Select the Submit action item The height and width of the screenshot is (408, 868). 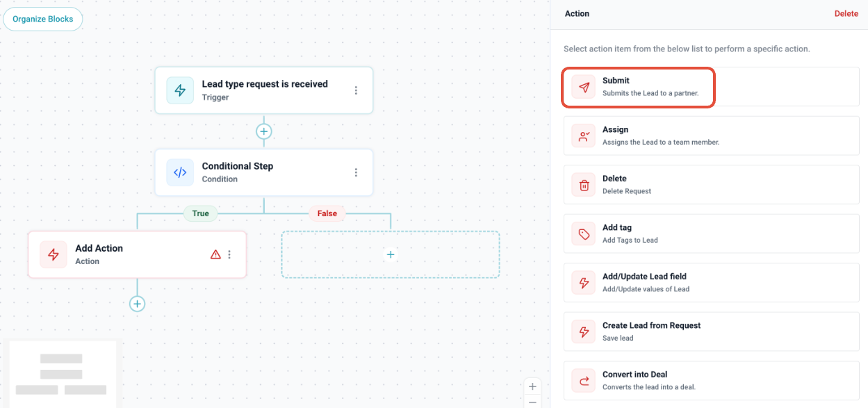tap(711, 87)
